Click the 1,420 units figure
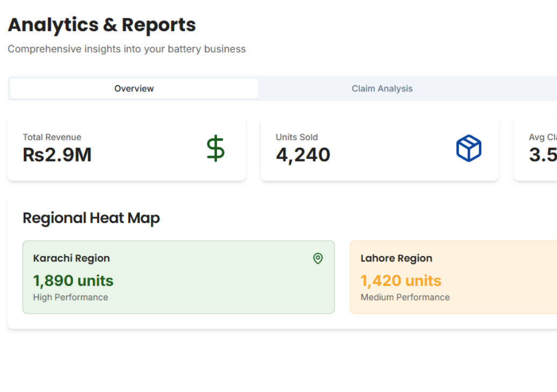This screenshot has height=392, width=557. tap(401, 281)
